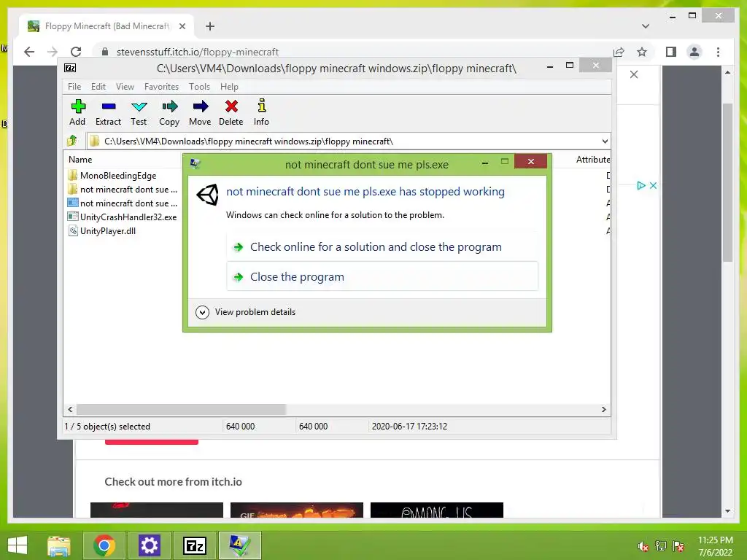Minimize the crash error dialog
This screenshot has height=560, width=747.
pos(485,163)
